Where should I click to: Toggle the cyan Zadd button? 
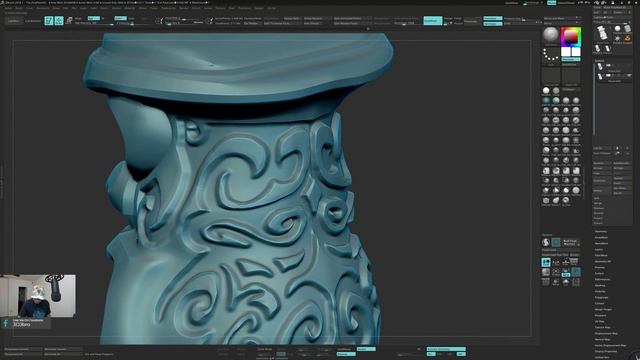click(x=120, y=18)
